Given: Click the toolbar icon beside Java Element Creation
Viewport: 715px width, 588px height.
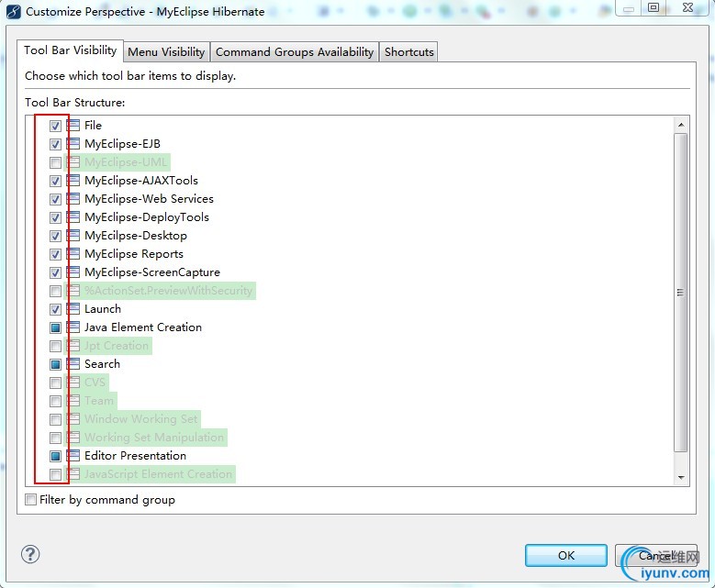Looking at the screenshot, I should point(73,327).
